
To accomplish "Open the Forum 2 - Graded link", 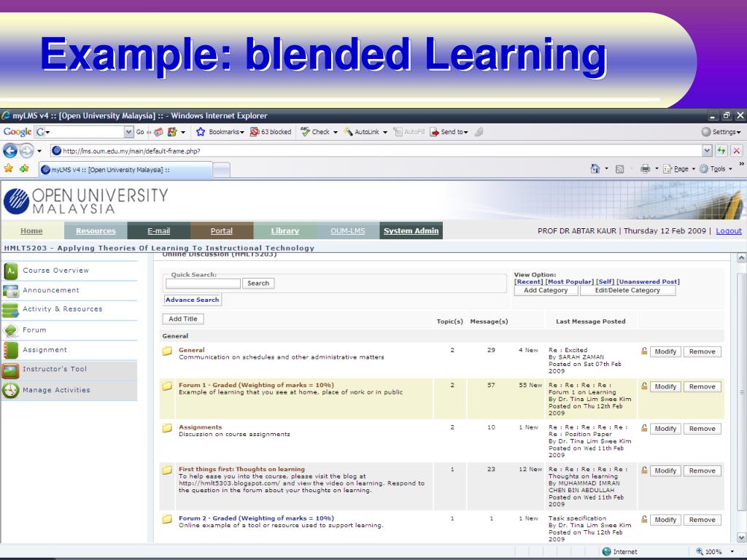I will click(256, 518).
